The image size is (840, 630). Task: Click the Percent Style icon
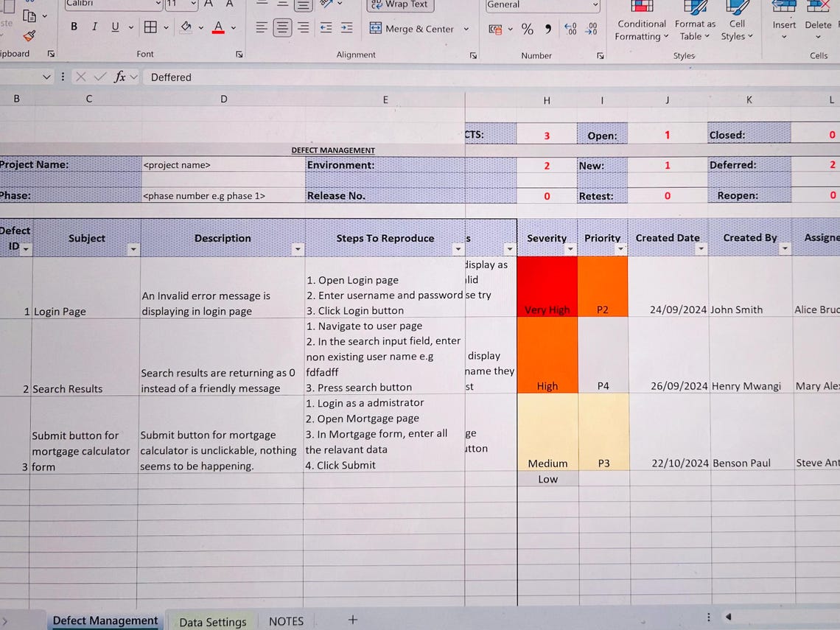528,29
